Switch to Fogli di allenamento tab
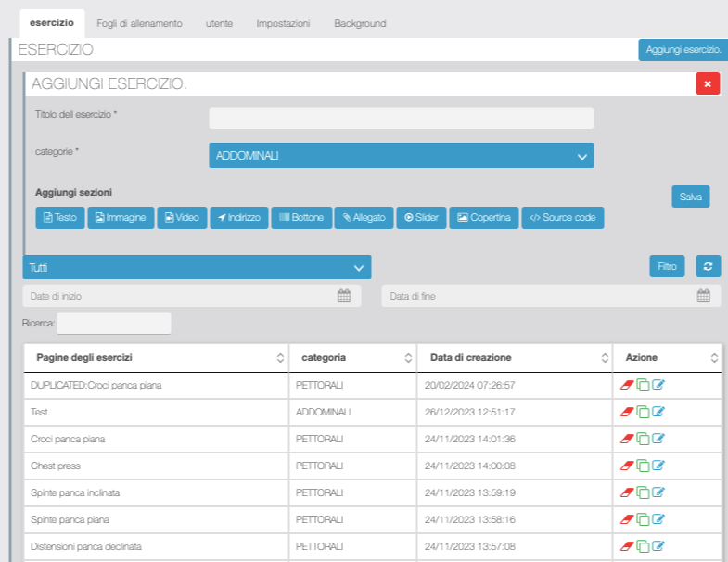This screenshot has width=728, height=562. pos(139,23)
